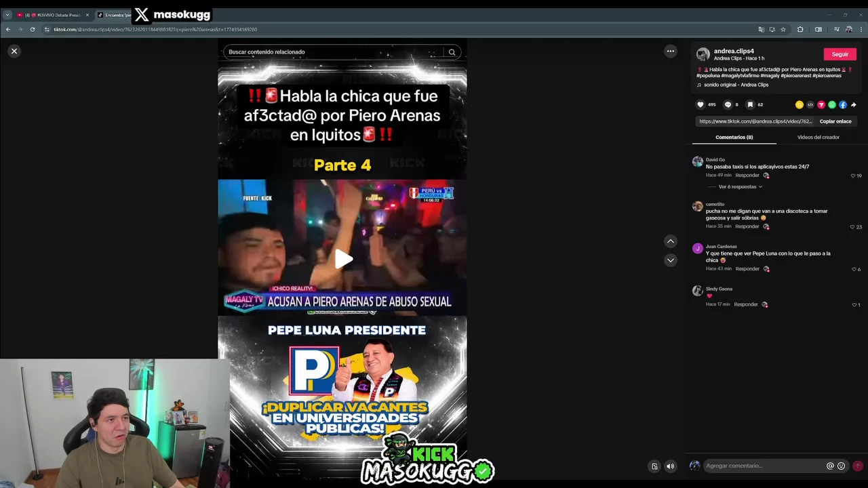868x488 pixels.
Task: Open the #magalytvlafirme hashtag
Action: coord(741,76)
